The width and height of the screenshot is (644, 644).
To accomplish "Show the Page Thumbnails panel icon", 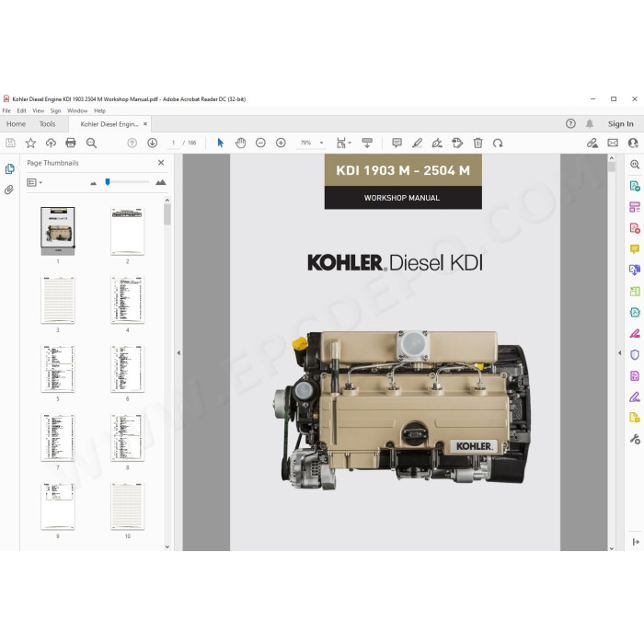I will point(10,168).
